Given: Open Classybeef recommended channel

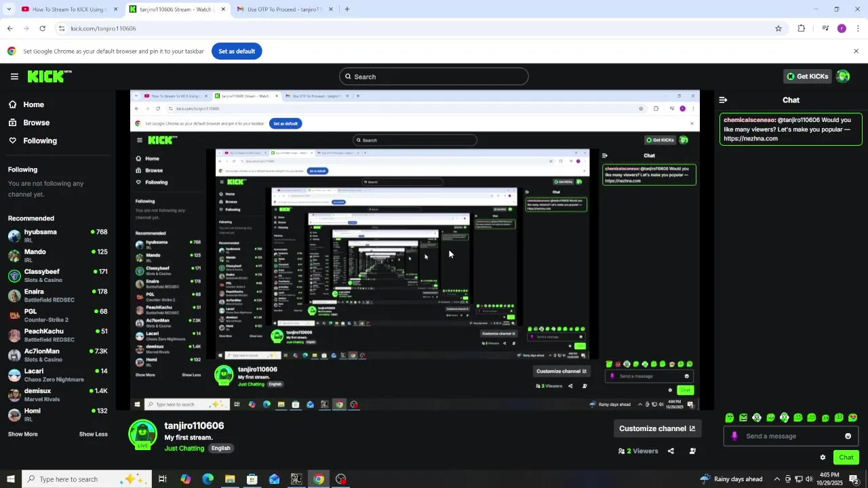Looking at the screenshot, I should point(58,276).
